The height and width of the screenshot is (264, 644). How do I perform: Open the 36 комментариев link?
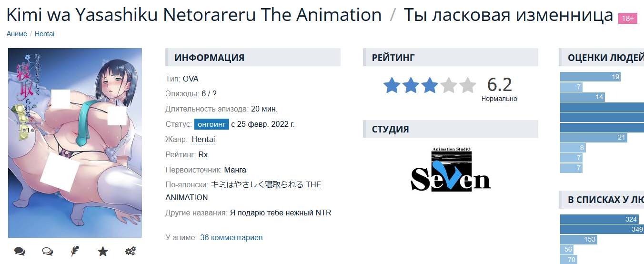coord(231,237)
